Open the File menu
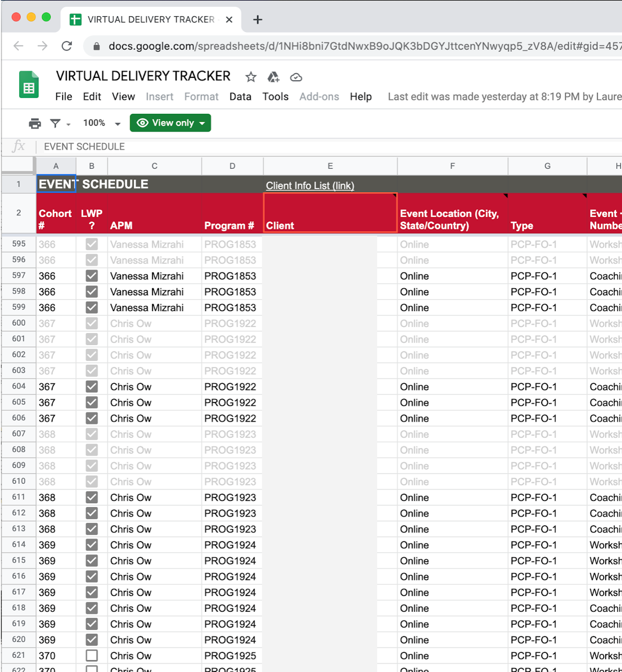 63,97
